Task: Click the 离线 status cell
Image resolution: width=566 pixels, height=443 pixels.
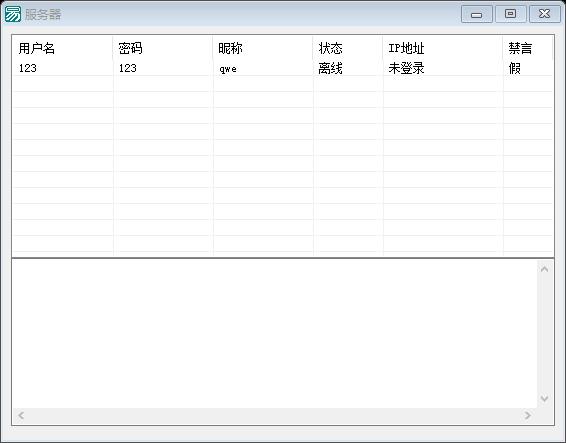Action: click(330, 68)
